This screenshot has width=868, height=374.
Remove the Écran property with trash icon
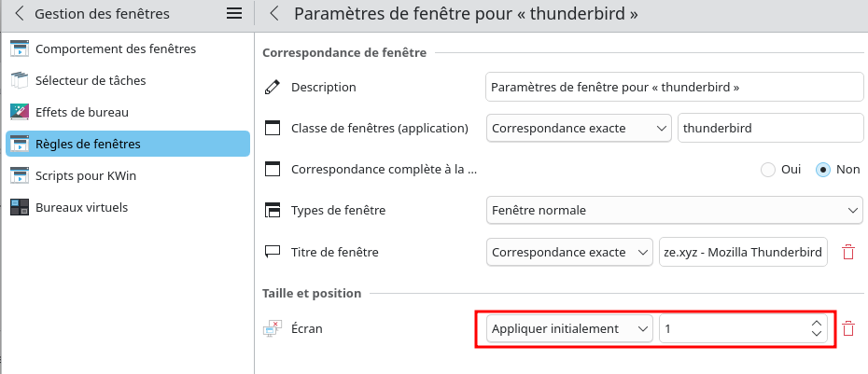coord(848,328)
